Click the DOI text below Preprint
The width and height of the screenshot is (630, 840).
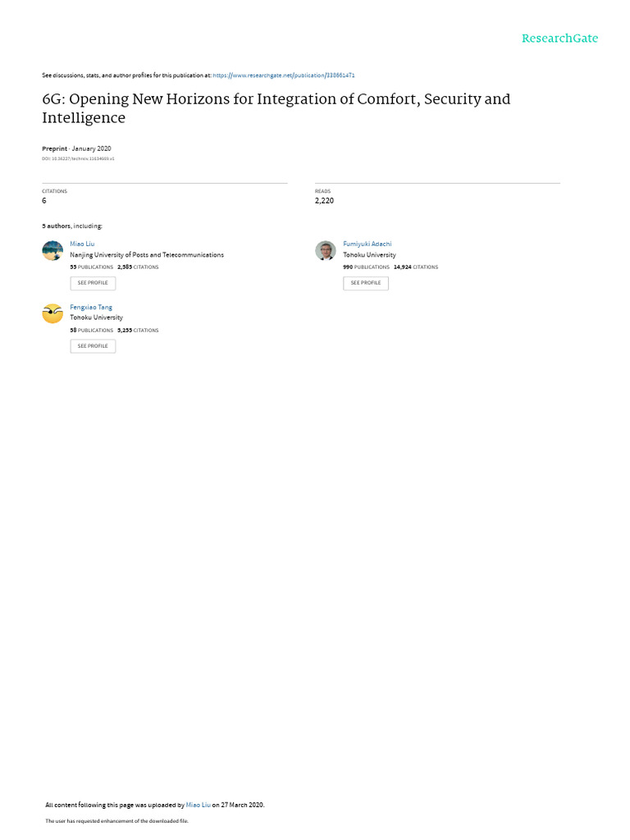78,158
